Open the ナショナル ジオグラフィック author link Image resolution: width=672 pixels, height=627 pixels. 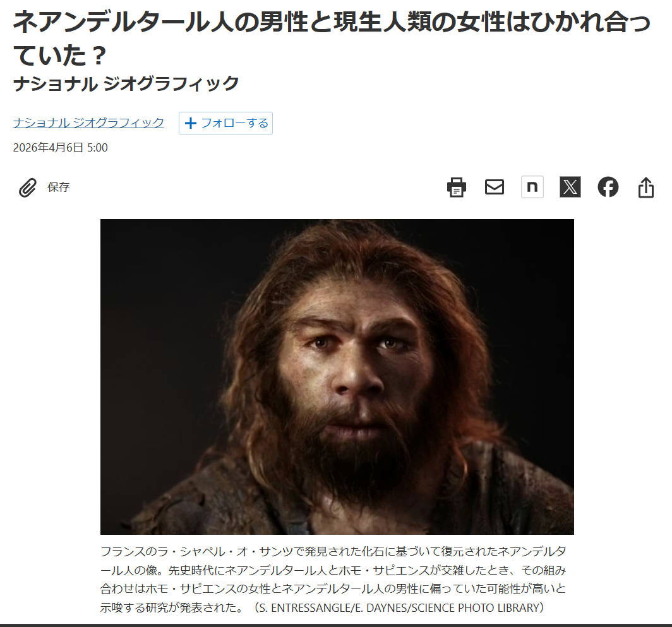click(x=88, y=122)
